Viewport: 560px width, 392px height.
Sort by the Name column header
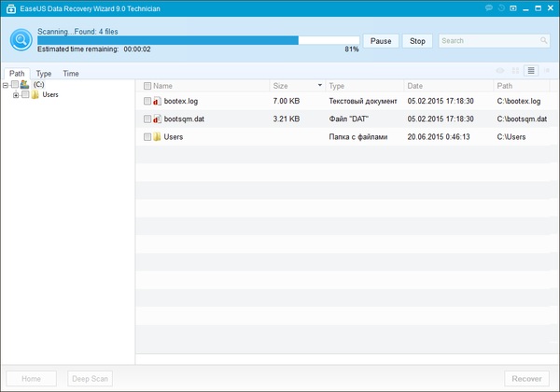pos(162,86)
